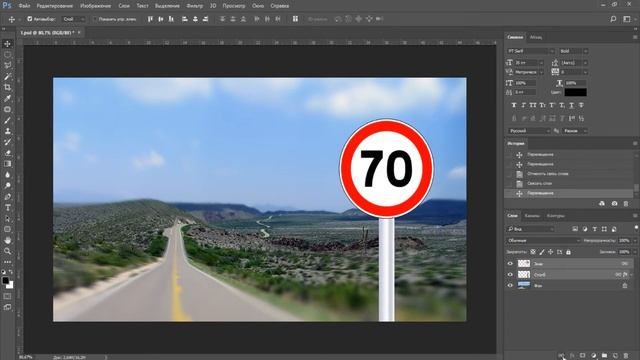Click the text color swatch in Character panel
640x360 pixels.
(576, 92)
